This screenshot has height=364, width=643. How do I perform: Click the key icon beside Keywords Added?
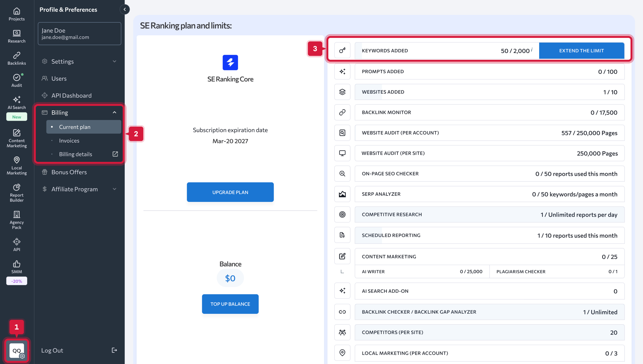[342, 51]
